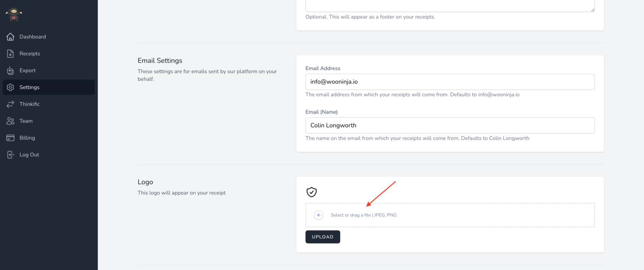Open the Dashboard menu item
This screenshot has width=644, height=270.
[x=33, y=37]
